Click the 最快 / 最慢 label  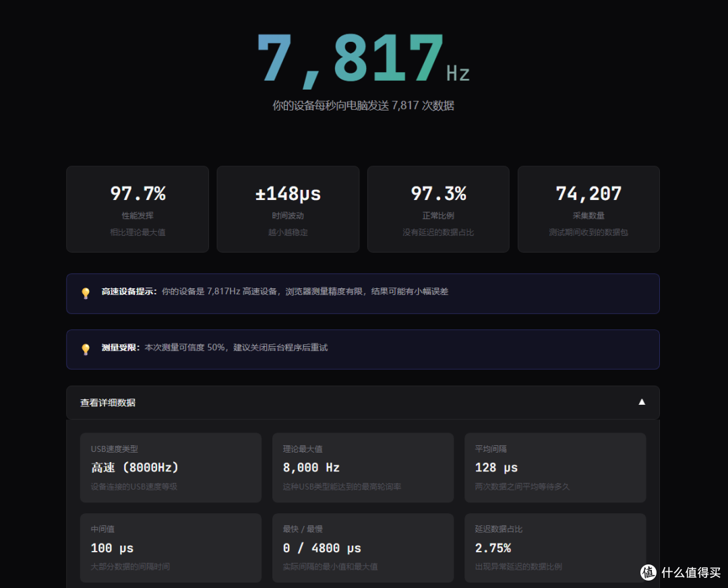(x=303, y=529)
